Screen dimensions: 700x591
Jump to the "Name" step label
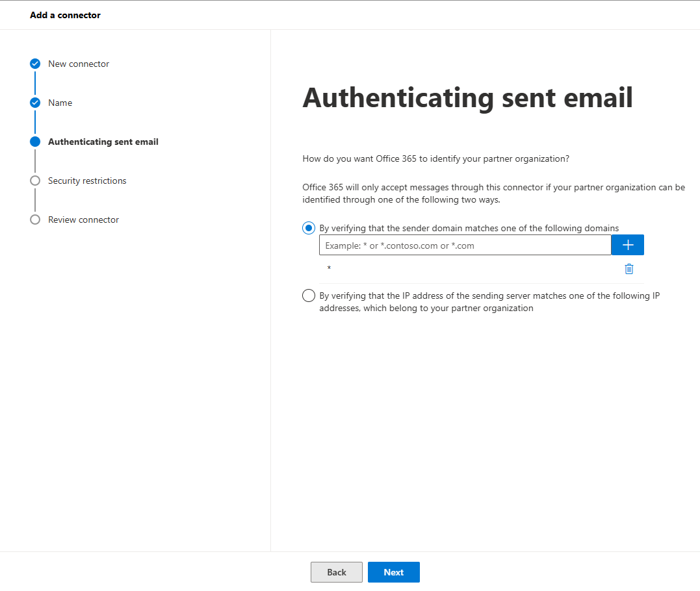point(60,103)
